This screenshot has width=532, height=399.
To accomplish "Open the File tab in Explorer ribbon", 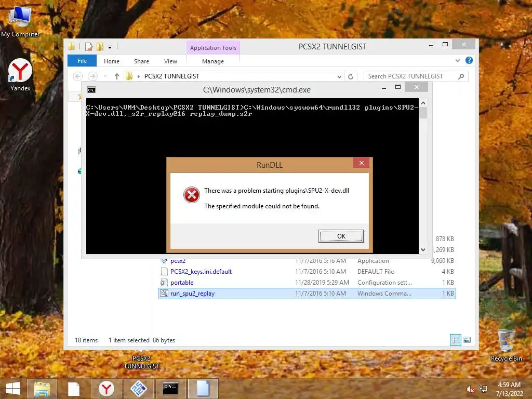I will coord(82,61).
